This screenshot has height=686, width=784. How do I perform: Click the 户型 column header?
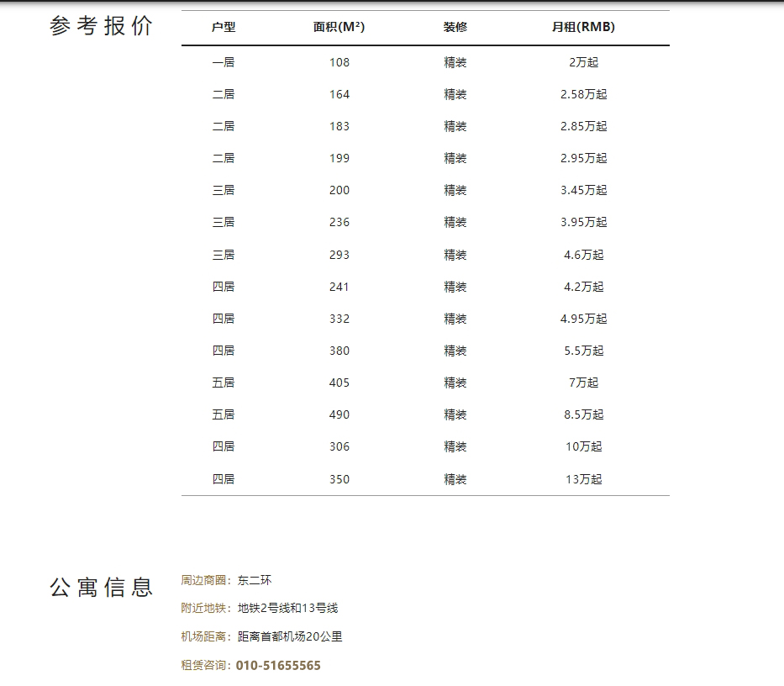pos(224,27)
